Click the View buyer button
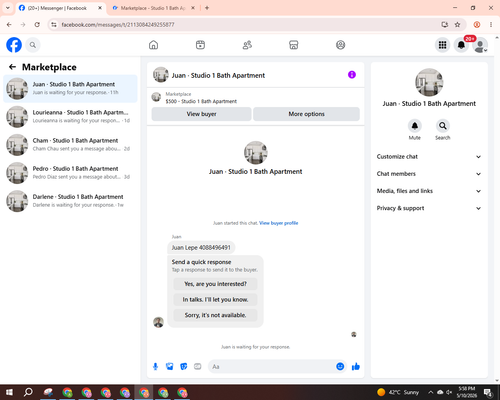The width and height of the screenshot is (500, 400). click(201, 114)
